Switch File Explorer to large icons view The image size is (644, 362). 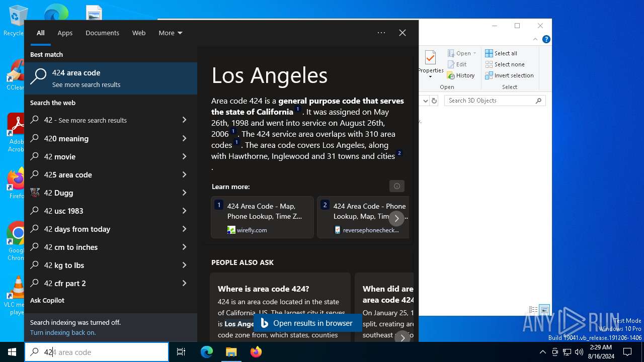coord(544,310)
